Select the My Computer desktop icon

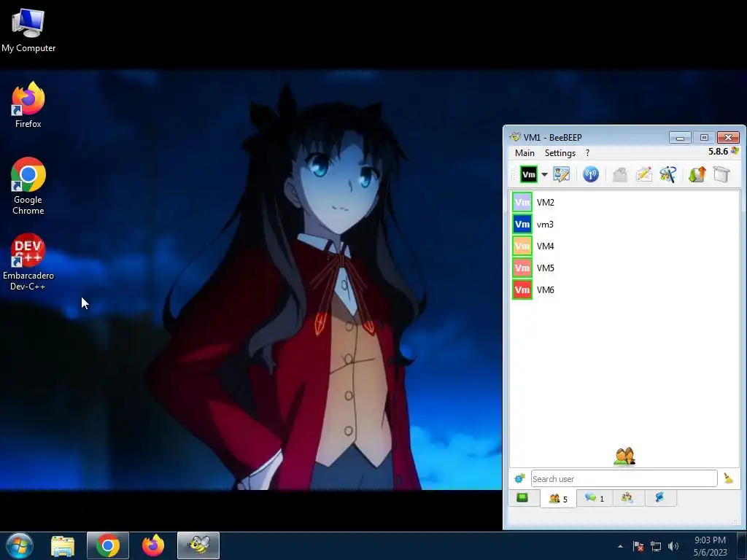tap(28, 29)
